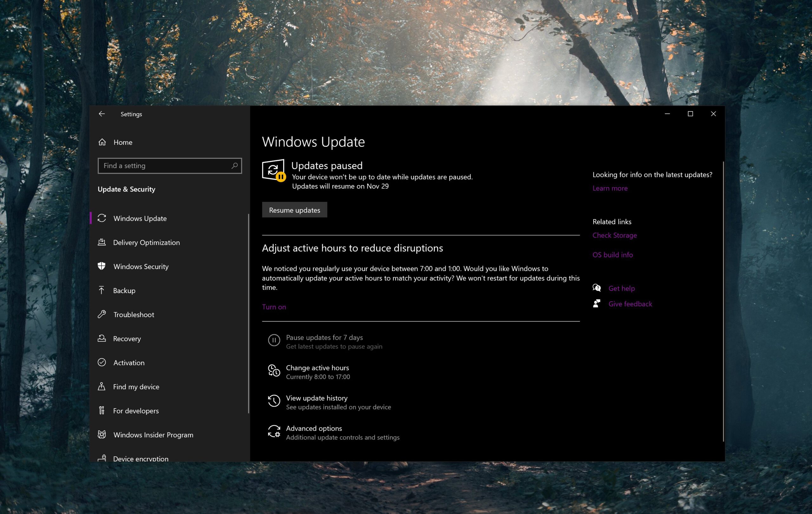
Task: Click the Activation checkmark icon
Action: (102, 362)
